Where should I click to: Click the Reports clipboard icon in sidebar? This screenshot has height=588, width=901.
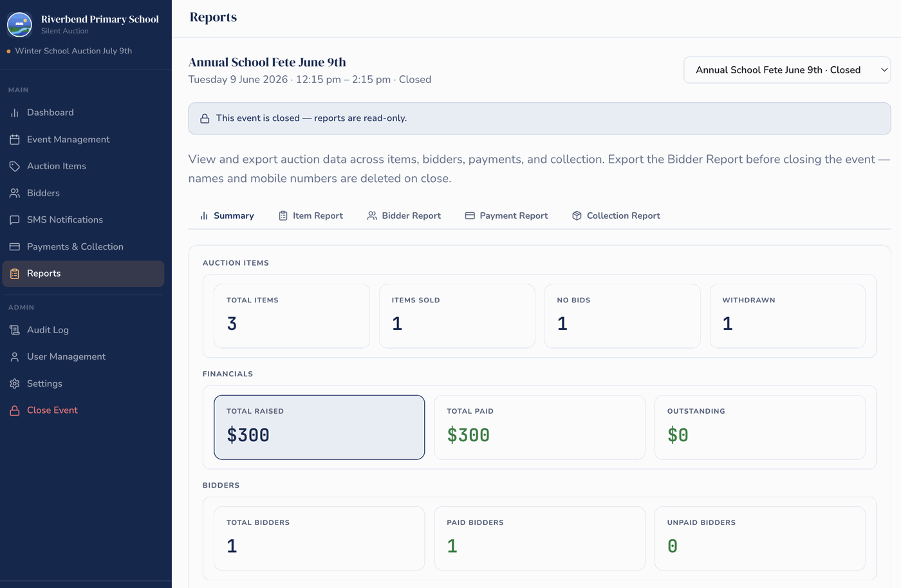(15, 273)
